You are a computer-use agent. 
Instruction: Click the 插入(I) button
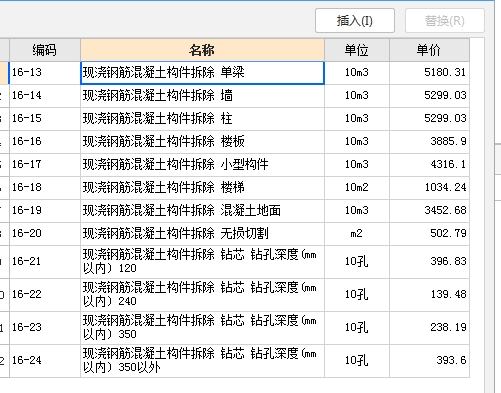[355, 21]
